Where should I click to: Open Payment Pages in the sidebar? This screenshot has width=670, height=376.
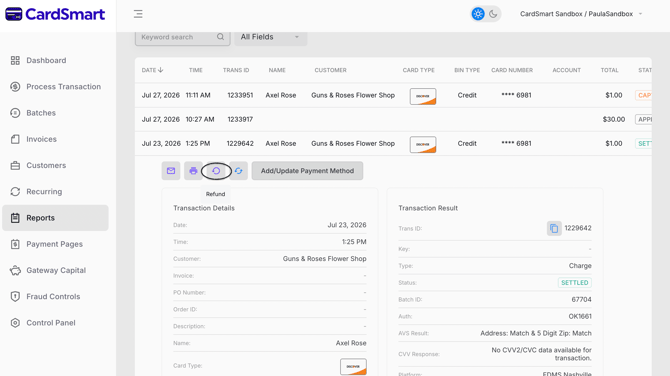(55, 244)
